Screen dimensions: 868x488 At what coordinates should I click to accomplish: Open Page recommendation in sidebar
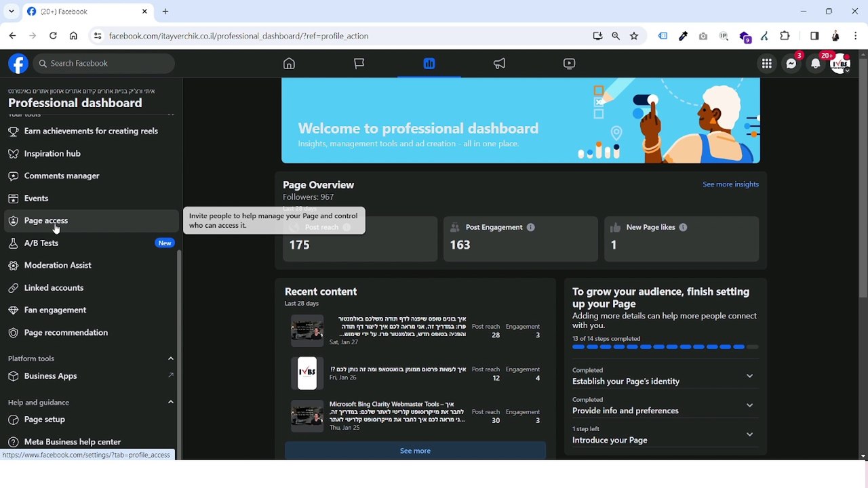tap(92, 332)
